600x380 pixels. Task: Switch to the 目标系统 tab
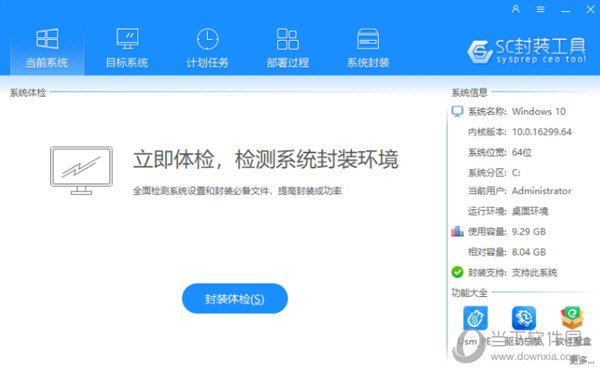click(x=127, y=48)
